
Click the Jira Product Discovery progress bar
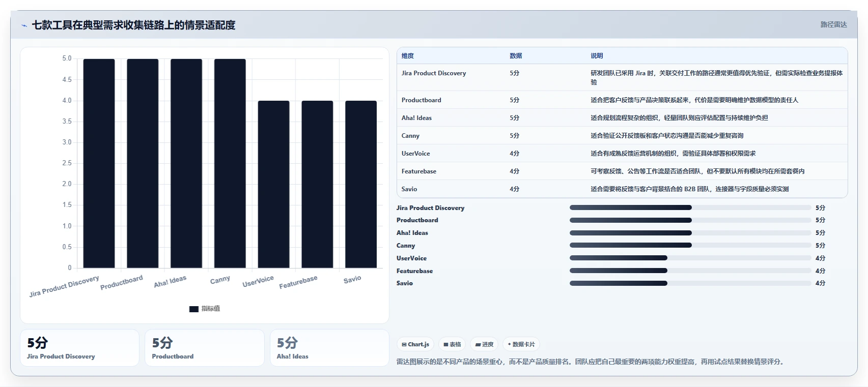click(690, 207)
